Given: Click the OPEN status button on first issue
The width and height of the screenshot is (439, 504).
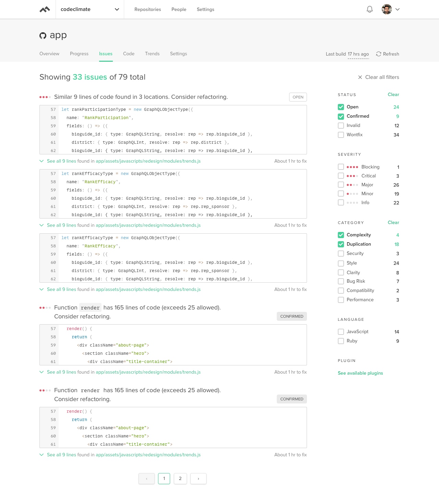Looking at the screenshot, I should tap(298, 97).
